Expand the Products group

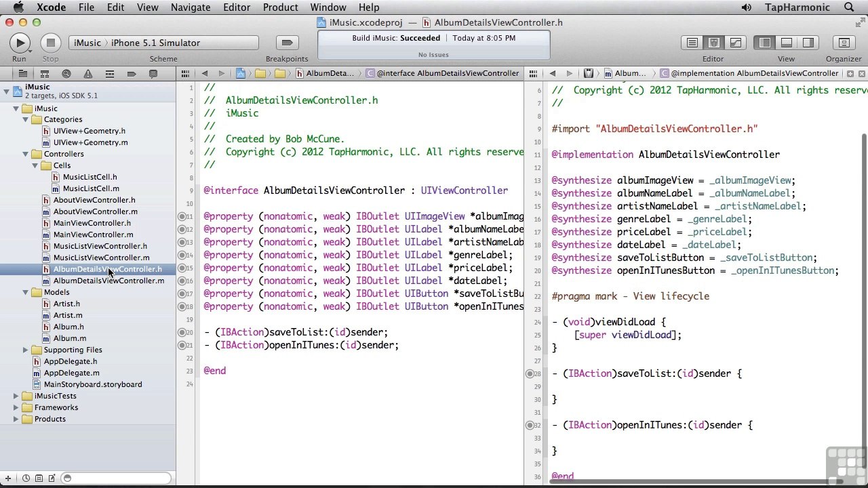[16, 419]
